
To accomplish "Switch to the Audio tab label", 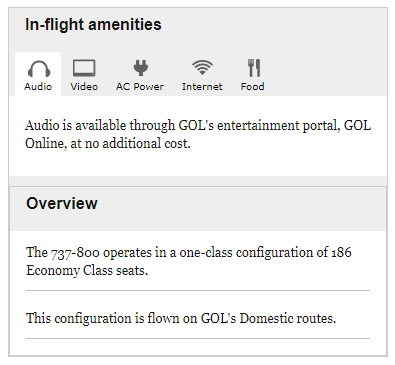I will [x=38, y=87].
